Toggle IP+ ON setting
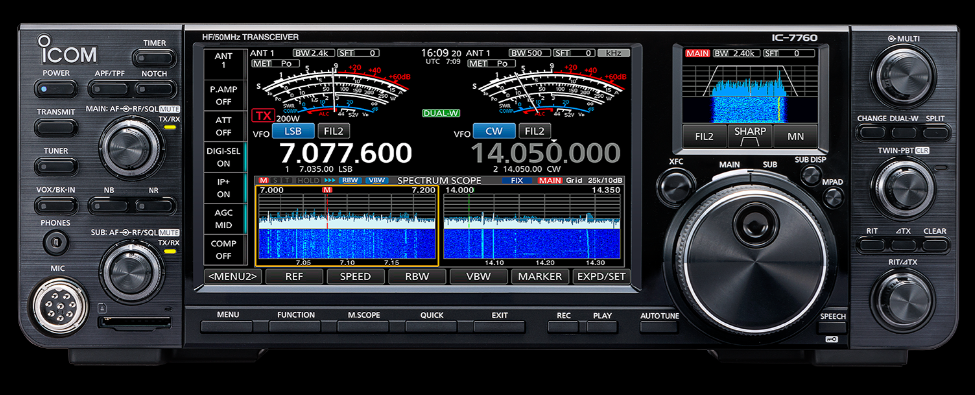This screenshot has width=975, height=395. tap(224, 188)
